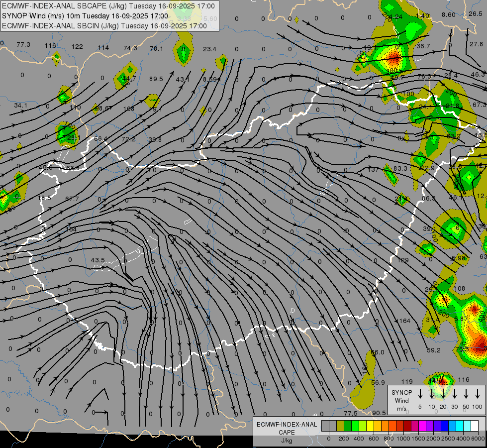487x448 pixels.
Task: Click the map value 28.4
Action: 451,75
